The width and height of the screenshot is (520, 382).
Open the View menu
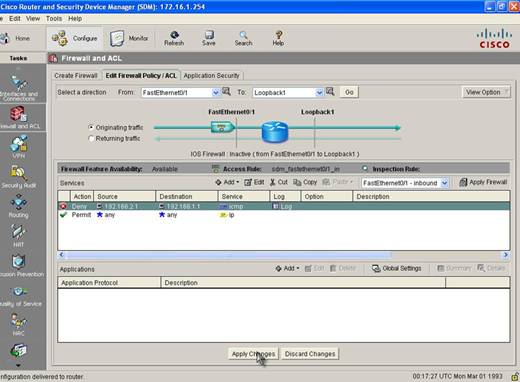tap(33, 19)
